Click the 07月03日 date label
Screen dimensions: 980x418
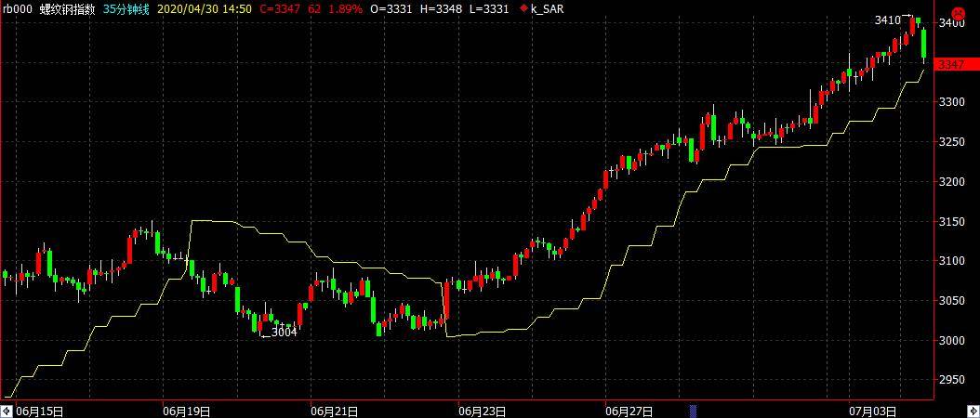click(874, 411)
